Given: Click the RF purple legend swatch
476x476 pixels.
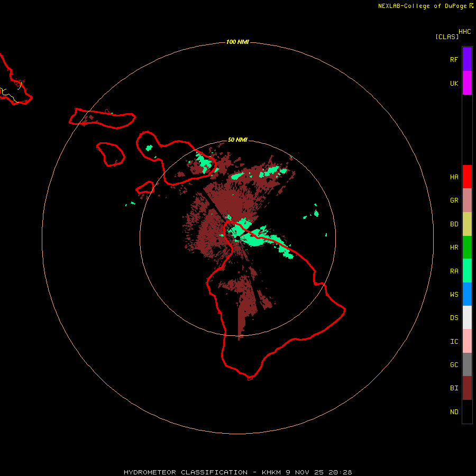Looking at the screenshot, I should pyautogui.click(x=467, y=59).
